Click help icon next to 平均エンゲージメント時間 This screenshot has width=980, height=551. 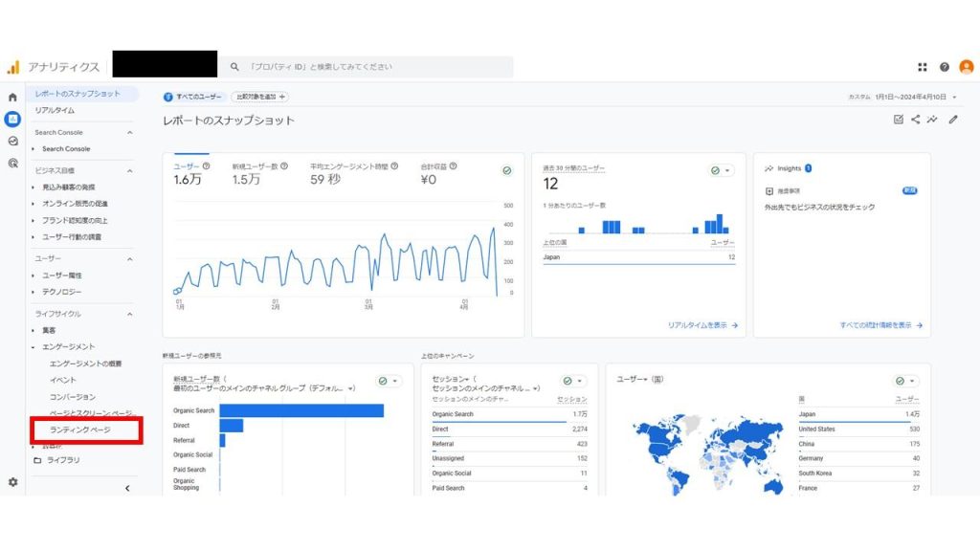pyautogui.click(x=394, y=166)
